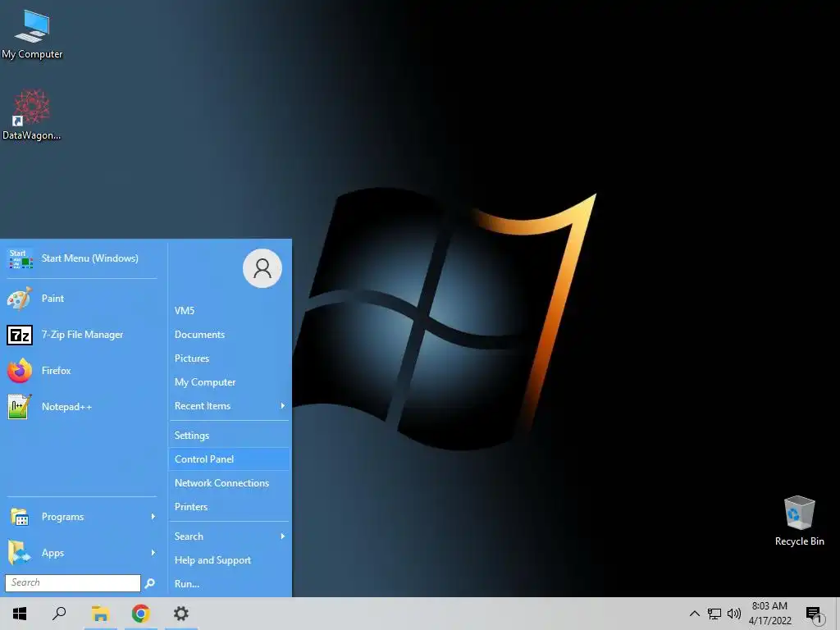Open the notification center icon
Viewport: 840px width, 630px height.
pyautogui.click(x=815, y=614)
